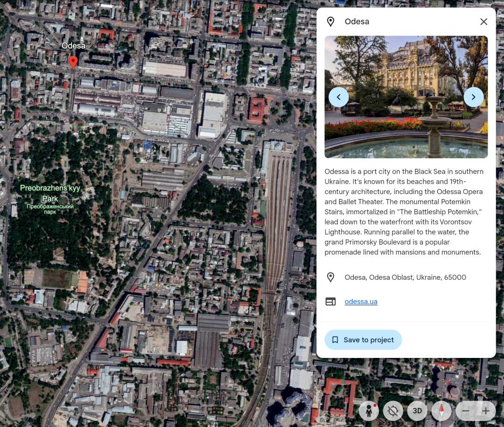This screenshot has height=427, width=504.
Task: Click the location-off target icon
Action: tap(393, 411)
